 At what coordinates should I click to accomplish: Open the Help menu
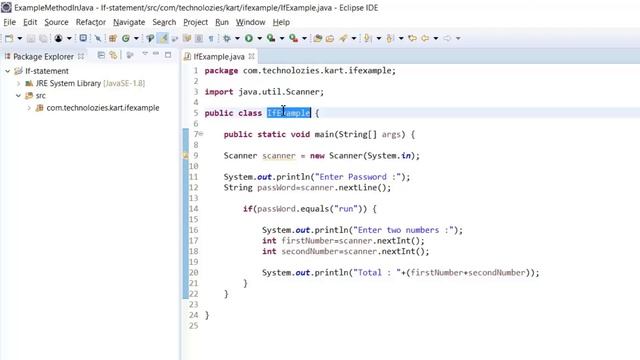[x=281, y=22]
